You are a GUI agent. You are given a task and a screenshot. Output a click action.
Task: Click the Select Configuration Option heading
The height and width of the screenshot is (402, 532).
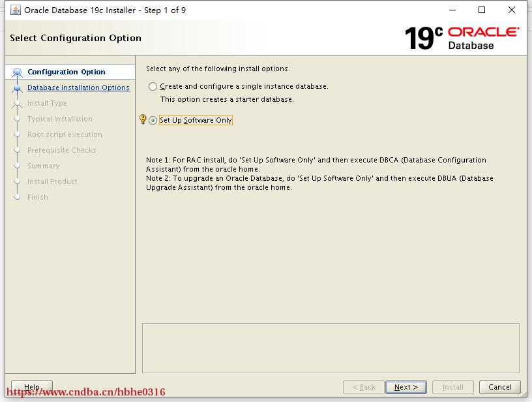coord(76,38)
